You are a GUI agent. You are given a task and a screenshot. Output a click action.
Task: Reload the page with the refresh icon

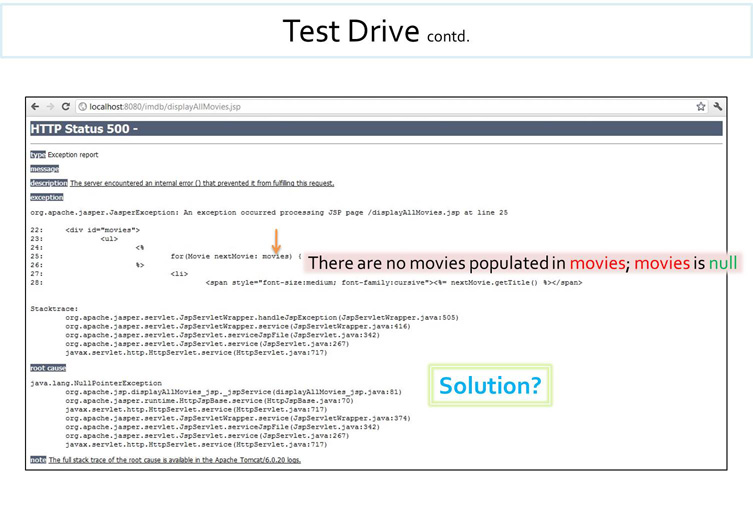[66, 106]
